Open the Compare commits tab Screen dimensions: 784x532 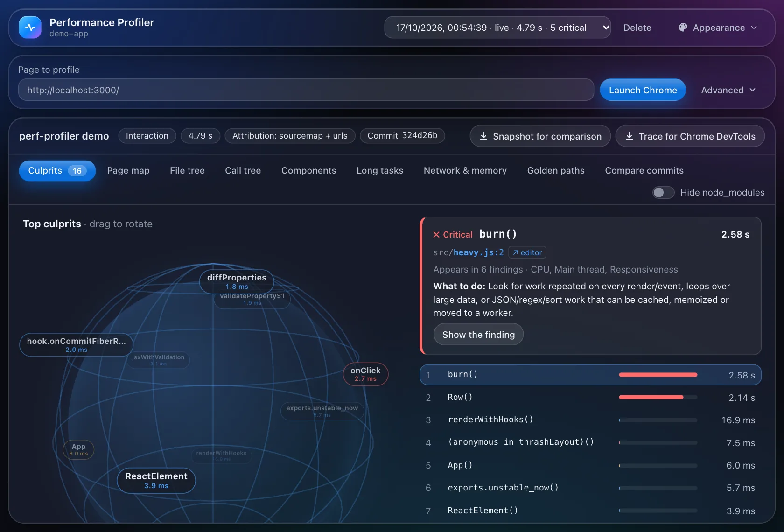point(644,171)
